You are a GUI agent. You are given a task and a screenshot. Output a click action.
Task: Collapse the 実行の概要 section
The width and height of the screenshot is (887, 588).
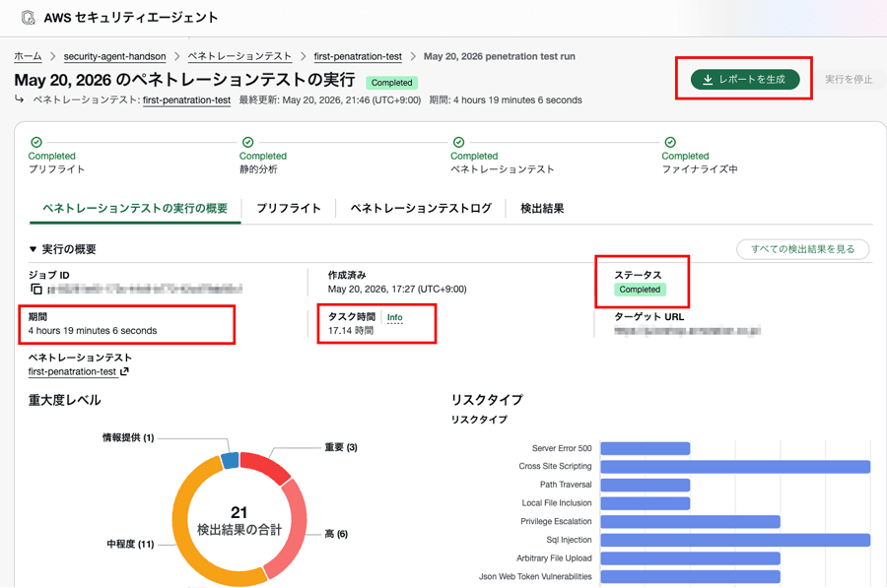pyautogui.click(x=33, y=249)
